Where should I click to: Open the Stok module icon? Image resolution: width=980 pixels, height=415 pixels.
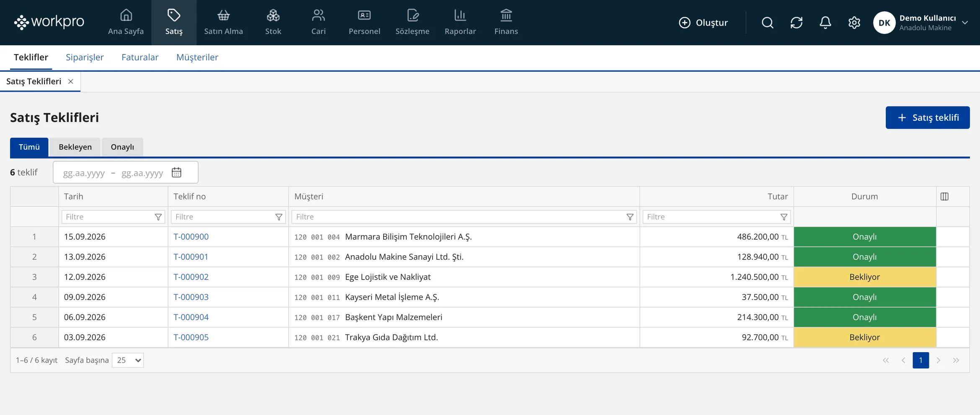click(x=273, y=16)
